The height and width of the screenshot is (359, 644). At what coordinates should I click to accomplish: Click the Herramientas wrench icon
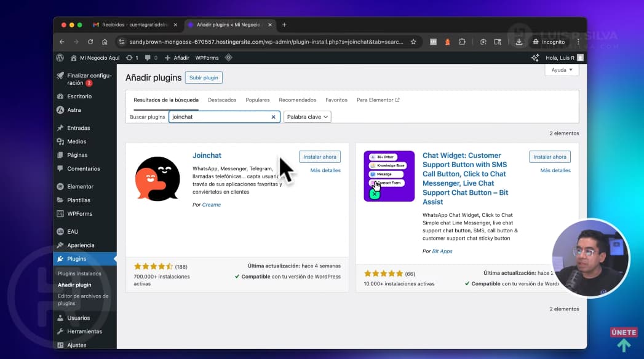pyautogui.click(x=60, y=331)
